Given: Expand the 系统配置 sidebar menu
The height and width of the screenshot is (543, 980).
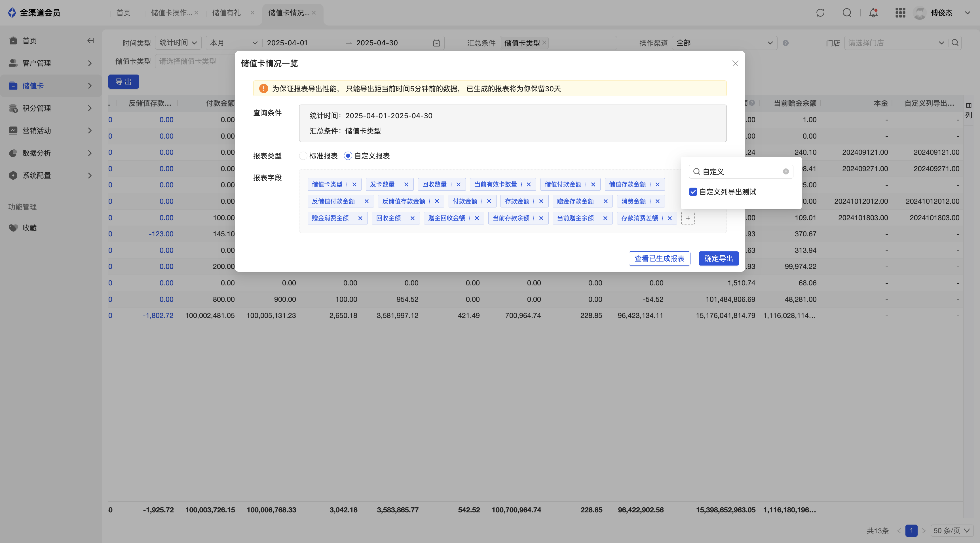Looking at the screenshot, I should click(50, 175).
